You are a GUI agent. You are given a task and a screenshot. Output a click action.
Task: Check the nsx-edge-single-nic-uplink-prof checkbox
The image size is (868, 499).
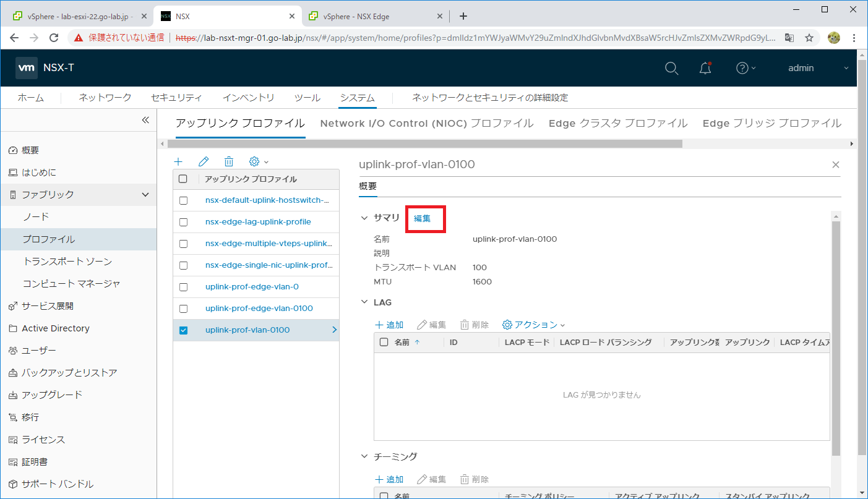pos(183,265)
